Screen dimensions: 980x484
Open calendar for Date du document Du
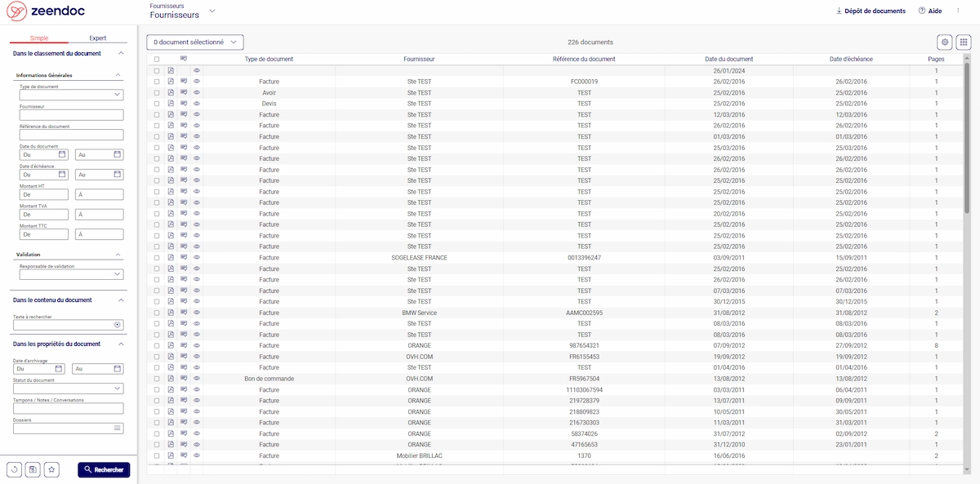[x=61, y=154]
